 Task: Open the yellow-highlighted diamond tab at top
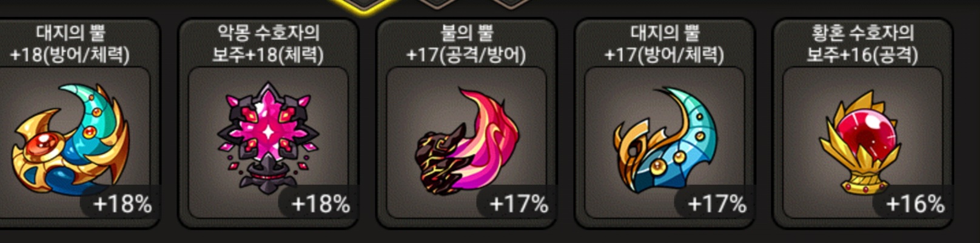[x=364, y=5]
